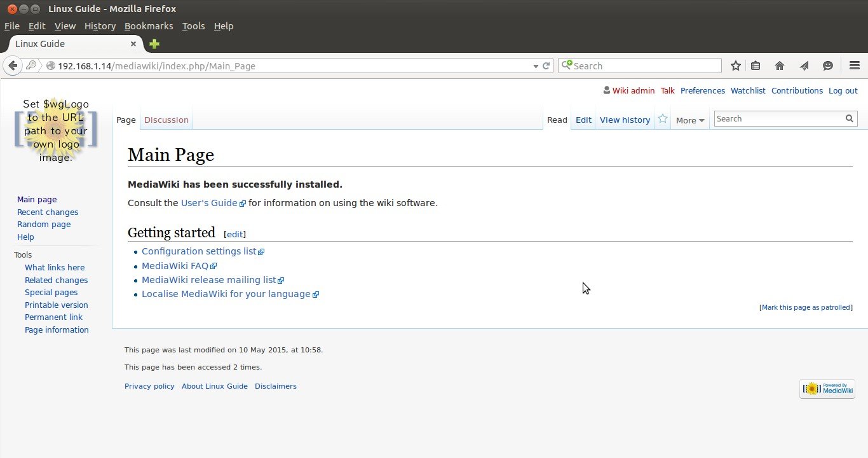Click the Powered by MediaWiki badge

click(827, 389)
